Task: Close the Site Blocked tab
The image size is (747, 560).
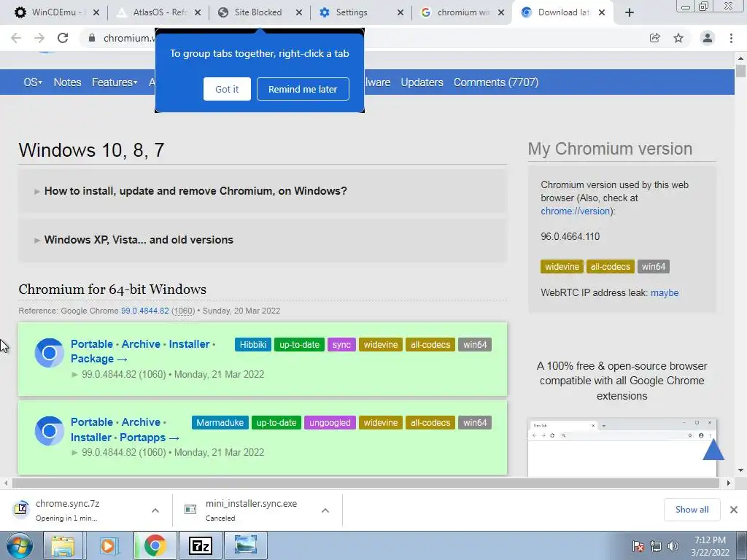Action: click(299, 12)
